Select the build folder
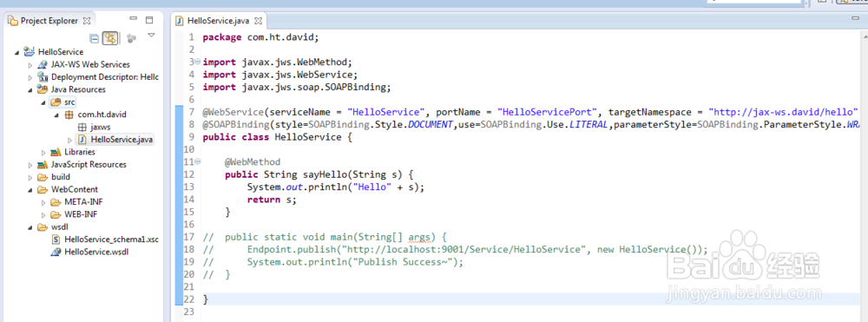This screenshot has height=322, width=868. point(61,178)
